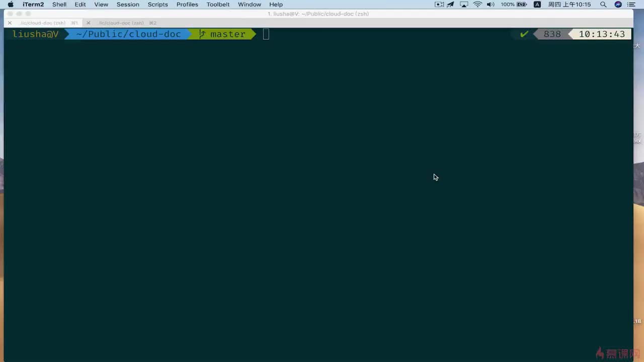Click the git branch icon beside master

(202, 34)
